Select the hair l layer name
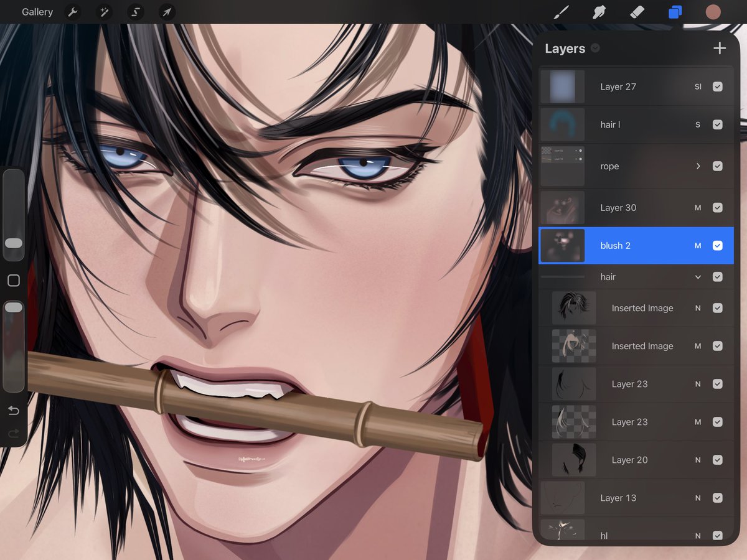This screenshot has width=747, height=560. (x=610, y=124)
